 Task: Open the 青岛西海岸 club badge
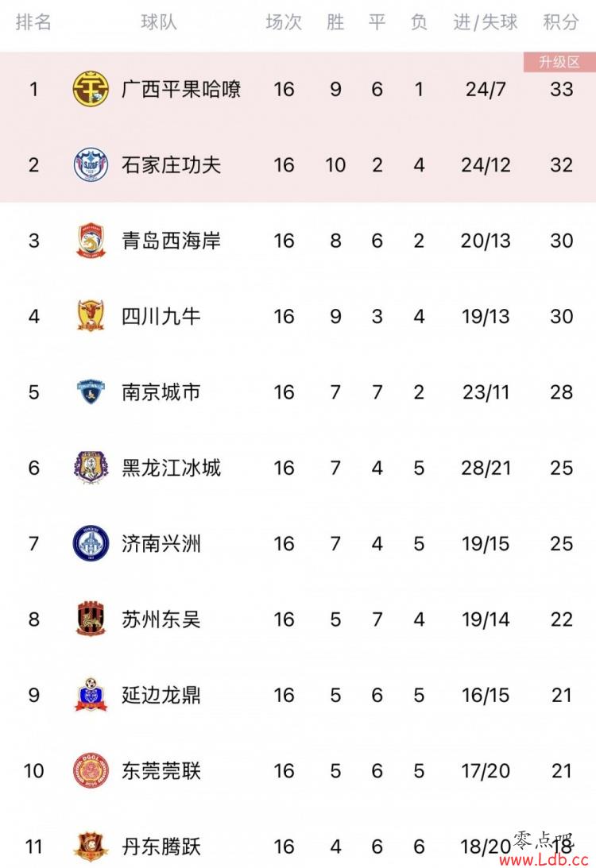coord(91,241)
